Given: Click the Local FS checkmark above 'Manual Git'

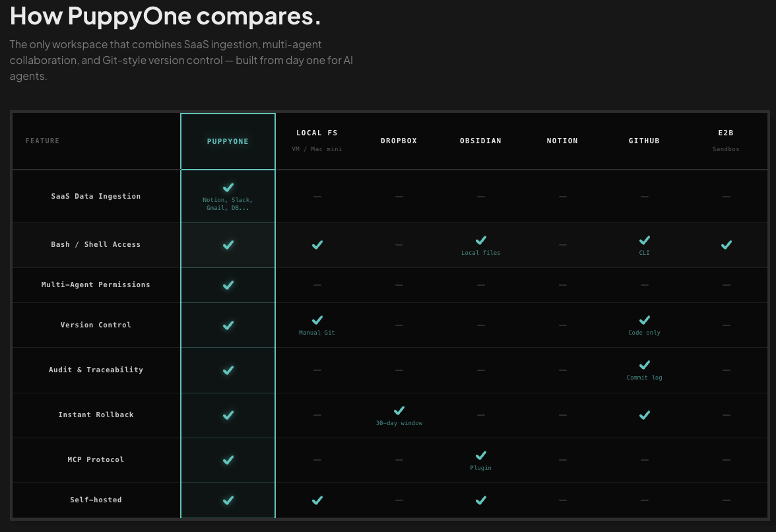Looking at the screenshot, I should pyautogui.click(x=317, y=320).
